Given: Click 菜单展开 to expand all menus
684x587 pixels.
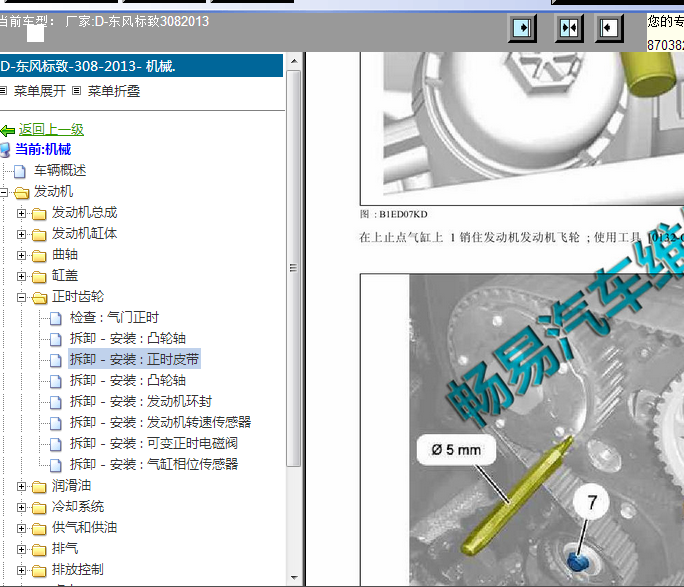Looking at the screenshot, I should click(x=40, y=91).
